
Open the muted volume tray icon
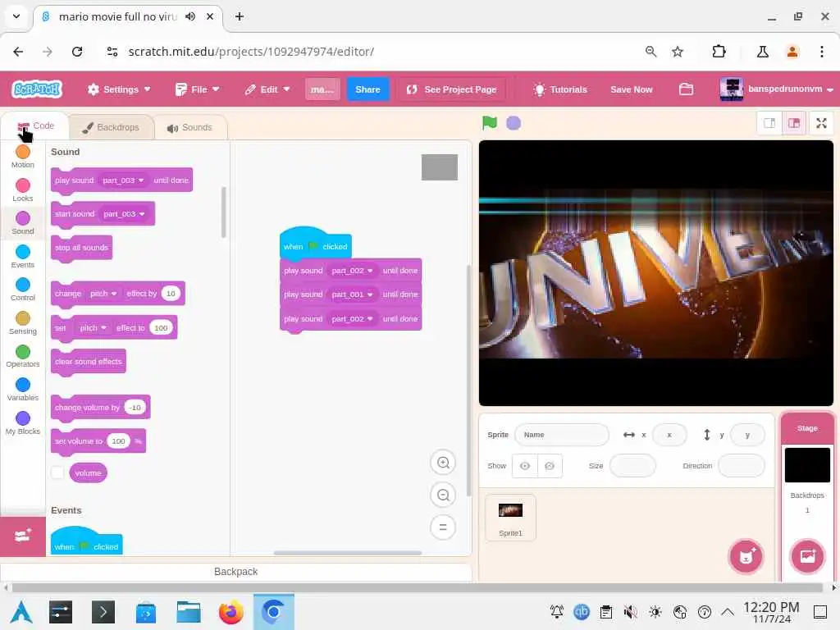tap(630, 611)
